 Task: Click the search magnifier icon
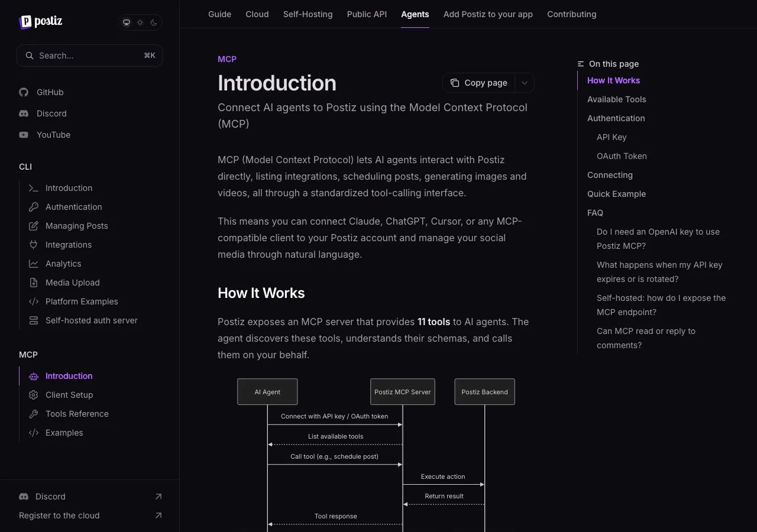tap(30, 56)
